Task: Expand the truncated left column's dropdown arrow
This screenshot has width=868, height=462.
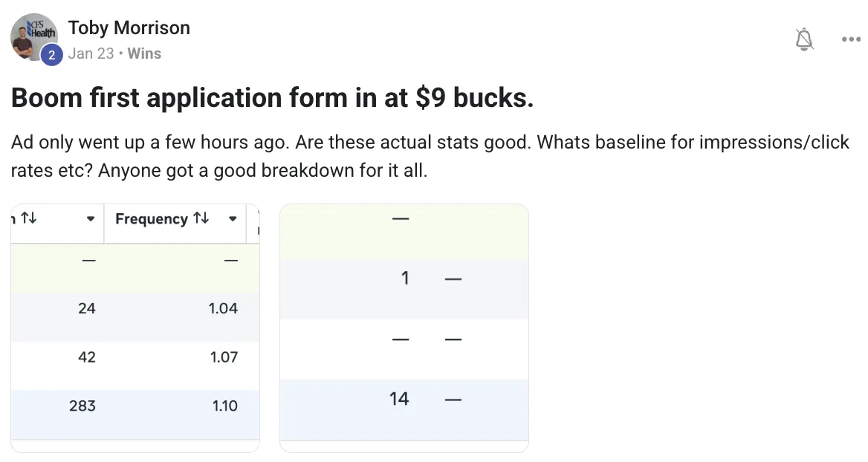Action: [x=90, y=219]
